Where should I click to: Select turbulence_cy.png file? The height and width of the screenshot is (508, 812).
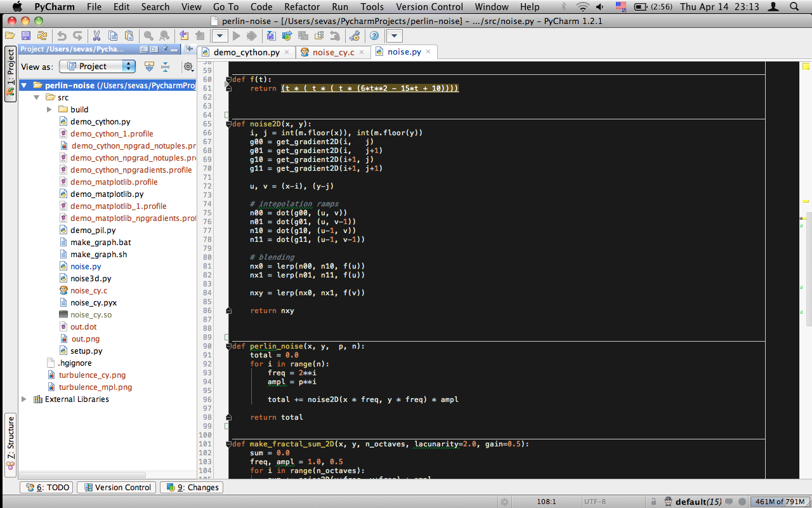92,375
